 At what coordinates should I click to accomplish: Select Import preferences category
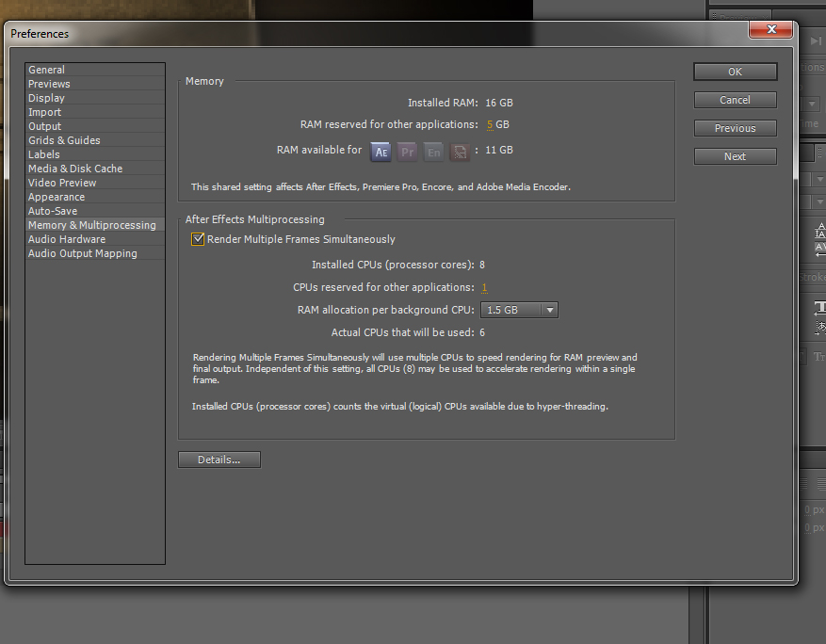(x=95, y=112)
